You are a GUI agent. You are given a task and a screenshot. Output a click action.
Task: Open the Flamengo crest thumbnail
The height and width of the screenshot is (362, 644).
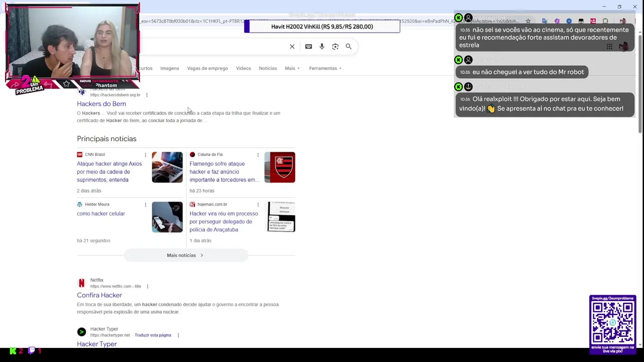pyautogui.click(x=280, y=167)
